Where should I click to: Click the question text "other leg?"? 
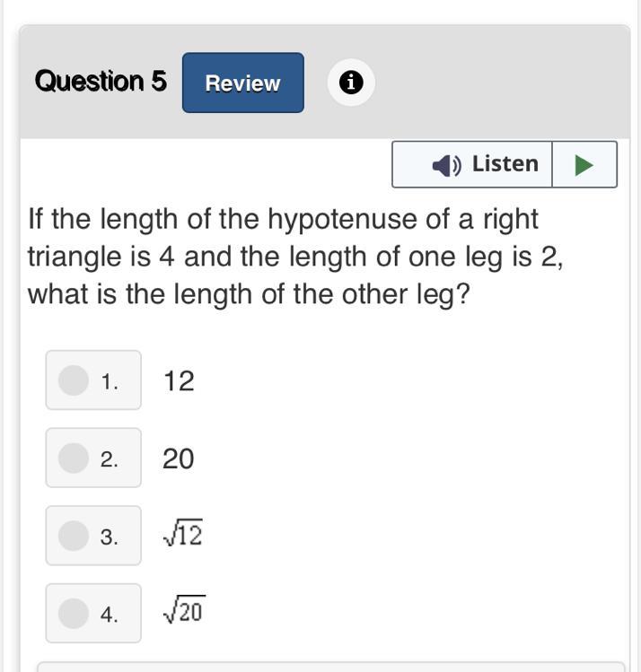406,295
